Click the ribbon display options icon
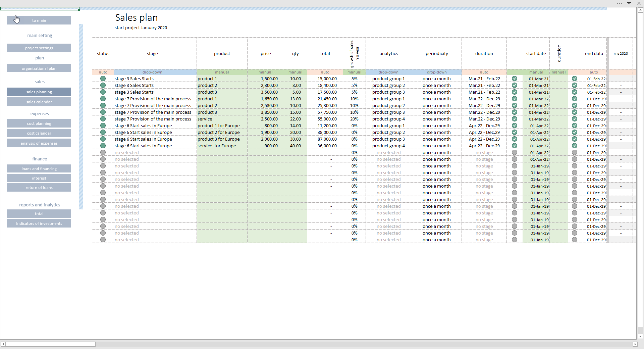The width and height of the screenshot is (644, 349). click(x=629, y=3)
